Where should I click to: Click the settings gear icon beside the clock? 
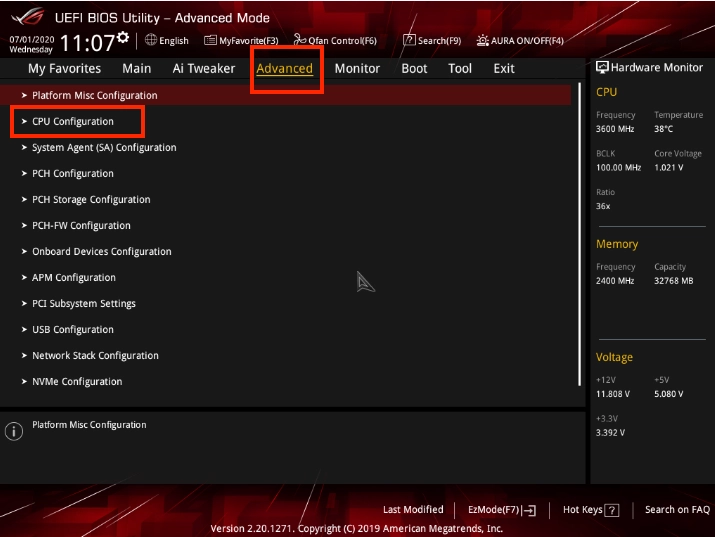[123, 37]
